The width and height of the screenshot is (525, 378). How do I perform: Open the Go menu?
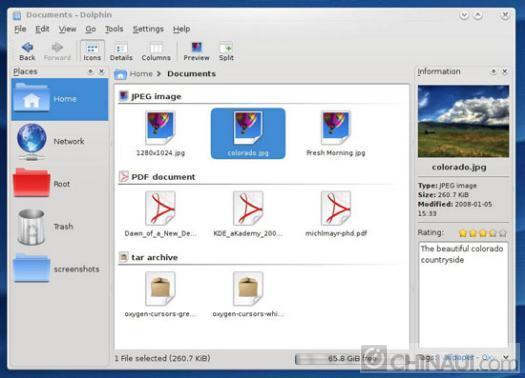click(90, 29)
